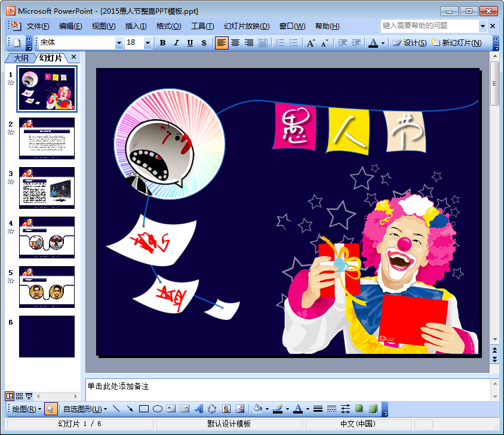
Task: Switch to the 大纲 outline tab
Action: coord(21,58)
